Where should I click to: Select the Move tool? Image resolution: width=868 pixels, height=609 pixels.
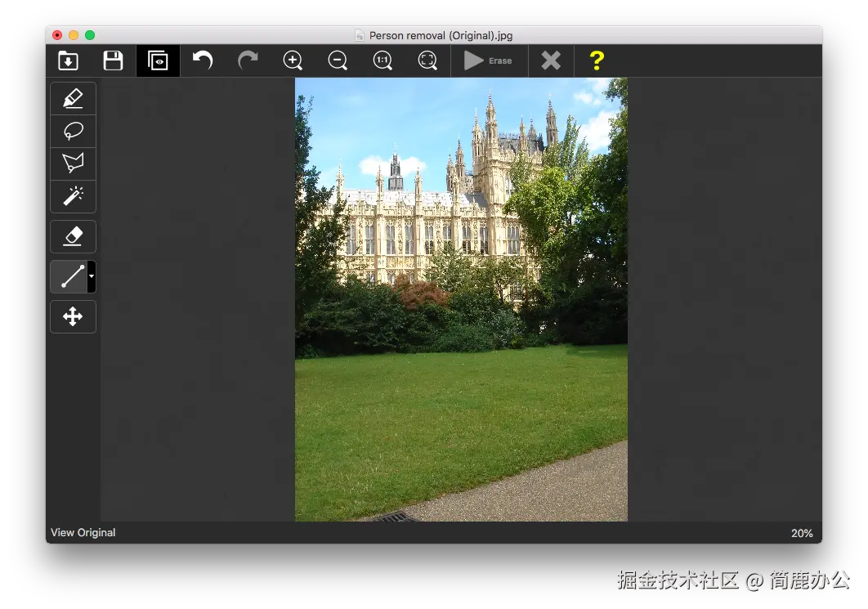73,316
